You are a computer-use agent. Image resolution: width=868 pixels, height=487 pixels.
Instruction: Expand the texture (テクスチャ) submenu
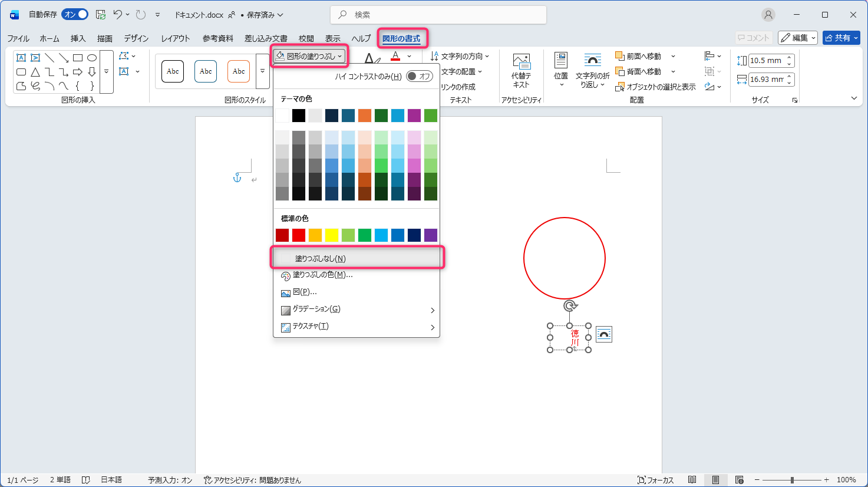tap(432, 327)
